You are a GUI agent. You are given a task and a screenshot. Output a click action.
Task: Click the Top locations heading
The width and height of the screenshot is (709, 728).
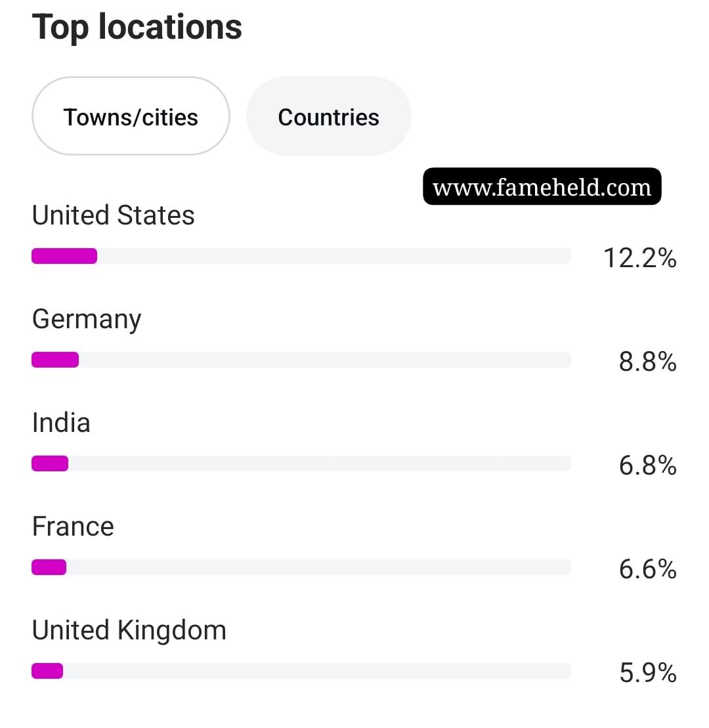137,28
